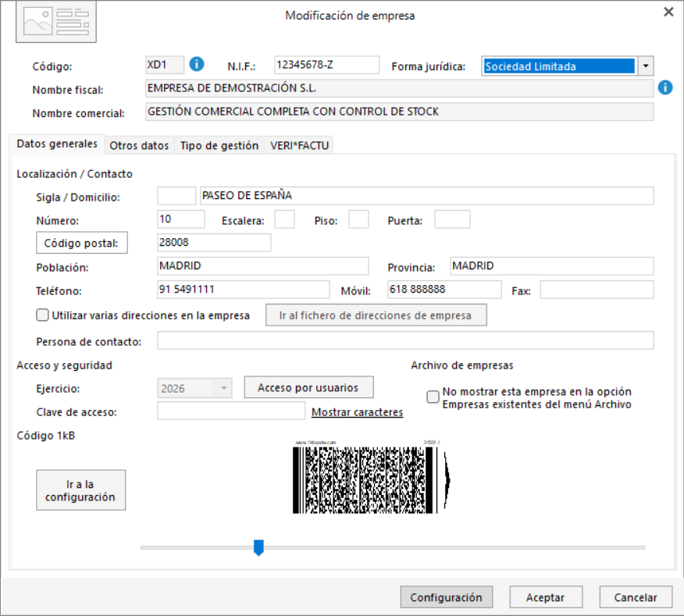Screen dimensions: 684x616
Task: Click the Móvil field
Action: 444,289
